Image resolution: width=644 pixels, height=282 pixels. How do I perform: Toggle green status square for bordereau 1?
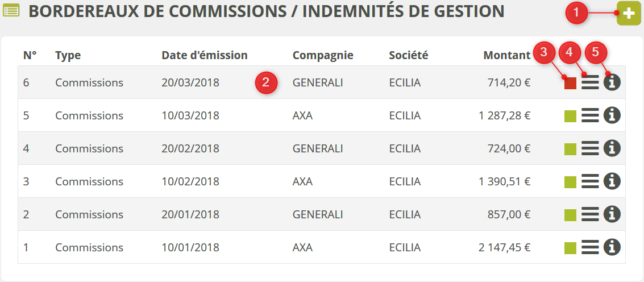[570, 248]
